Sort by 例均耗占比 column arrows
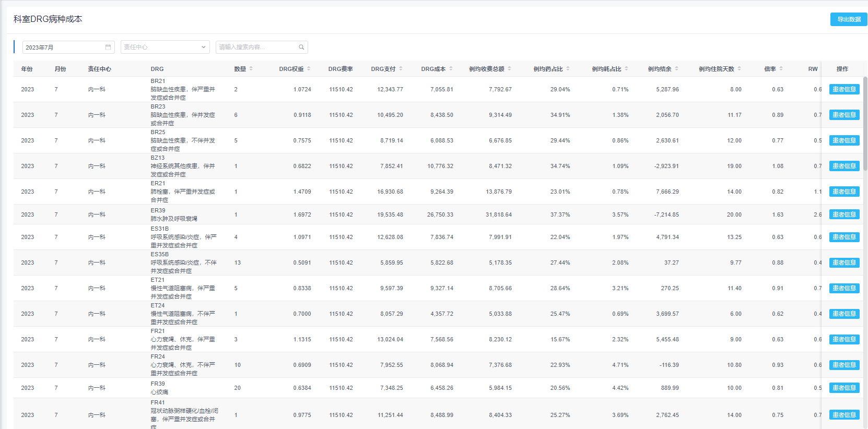Image resolution: width=868 pixels, height=429 pixels. tap(626, 69)
